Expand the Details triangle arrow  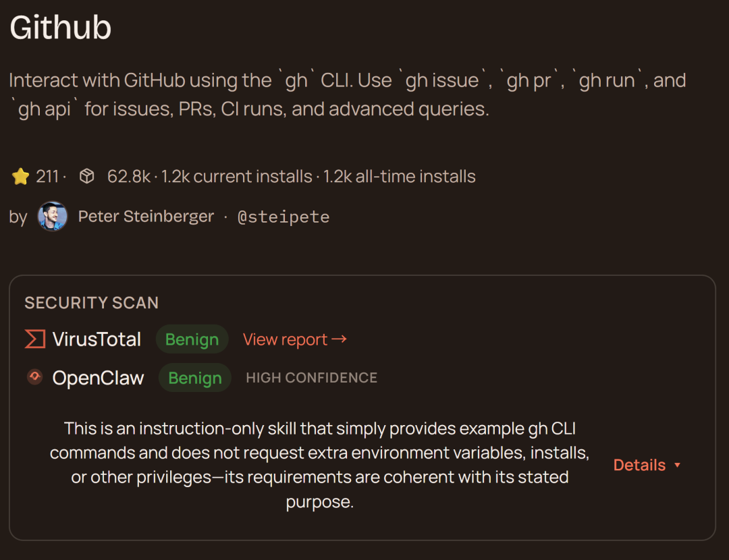[x=677, y=466]
